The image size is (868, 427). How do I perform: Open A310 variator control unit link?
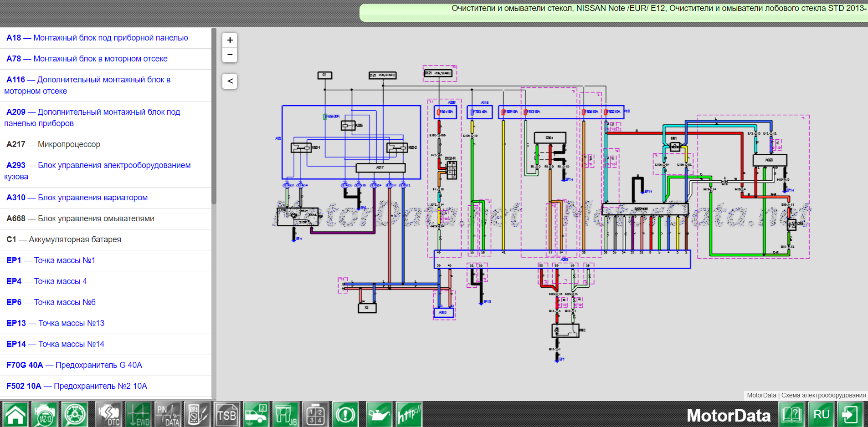tap(77, 198)
